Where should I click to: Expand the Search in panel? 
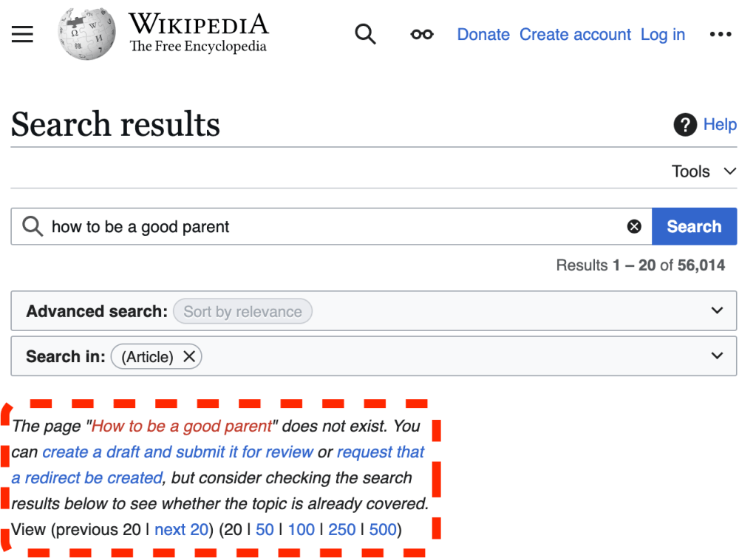coord(716,356)
